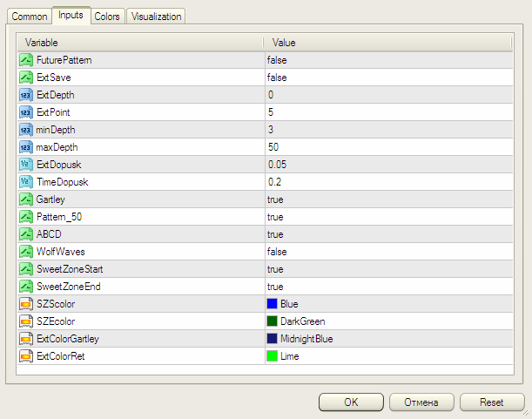Select the ExtColorRet variable name
The height and width of the screenshot is (419, 532).
60,356
